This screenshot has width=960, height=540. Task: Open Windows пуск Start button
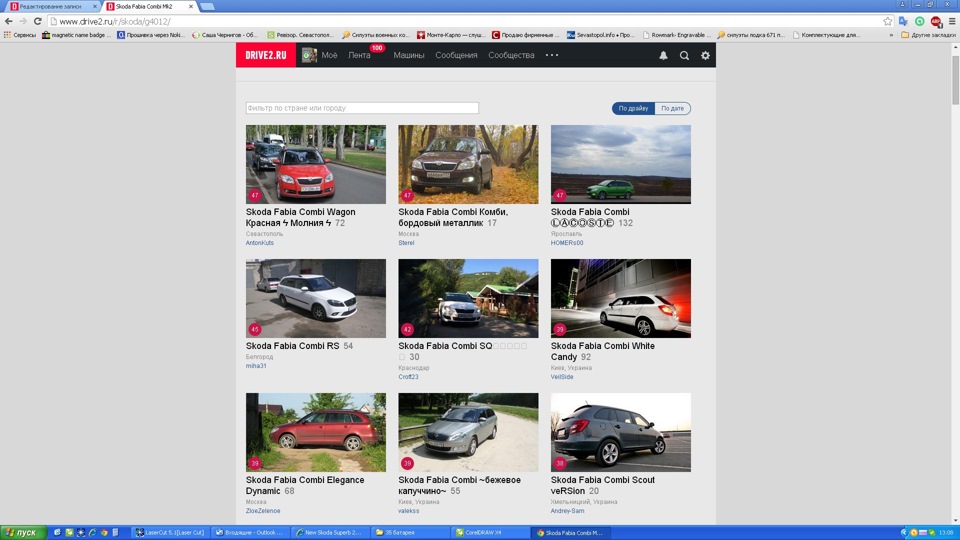pyautogui.click(x=23, y=533)
